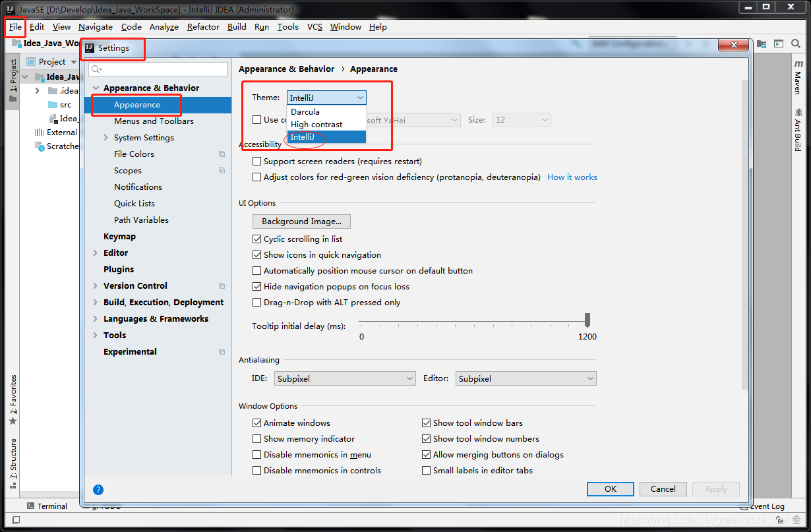Click the project-level icon beside Scopes
This screenshot has width=811, height=532.
coord(222,171)
